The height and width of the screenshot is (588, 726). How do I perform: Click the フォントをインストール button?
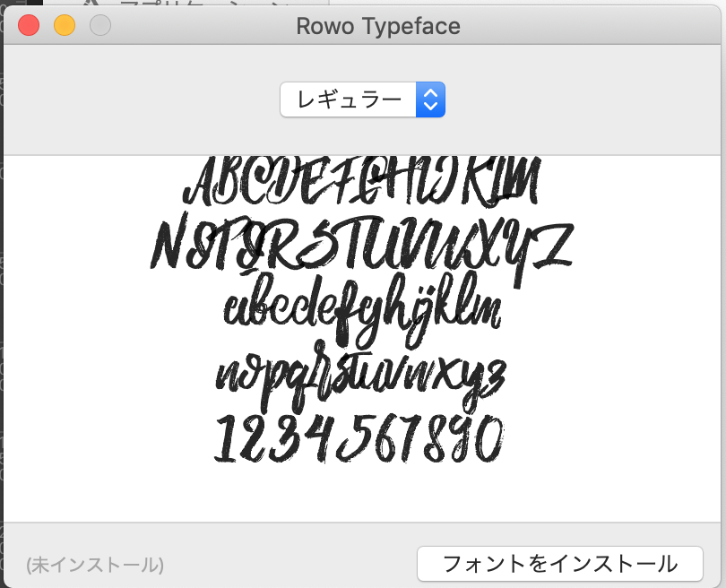[560, 564]
